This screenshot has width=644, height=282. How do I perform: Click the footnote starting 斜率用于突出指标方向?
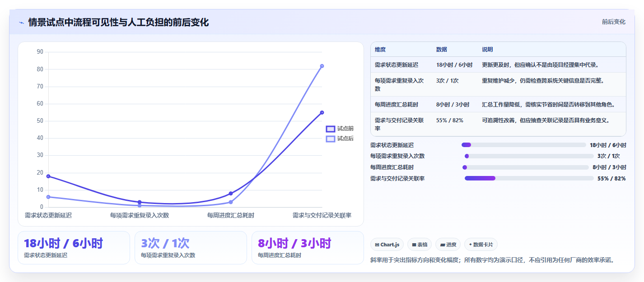point(492,260)
